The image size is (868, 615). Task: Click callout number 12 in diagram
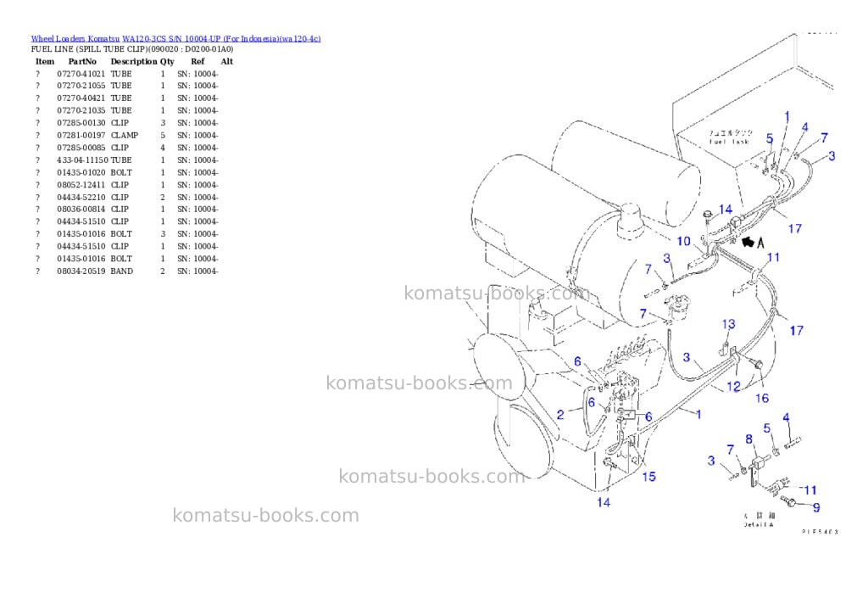733,387
